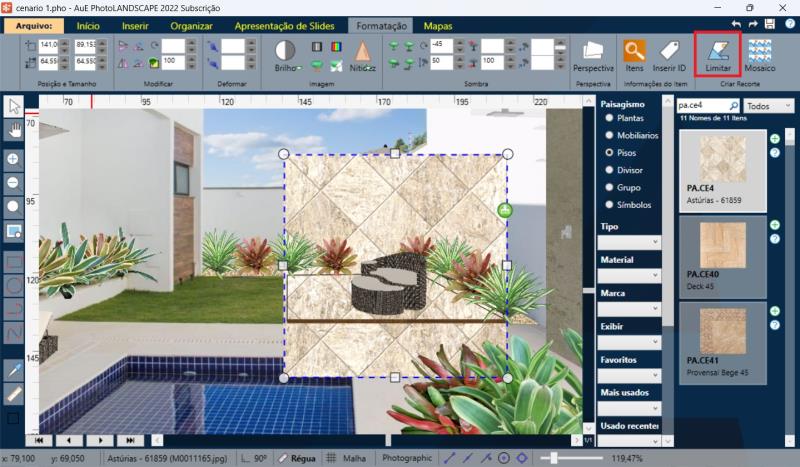This screenshot has width=800, height=467.
Task: Open the Mapas ribbon tab
Action: [x=437, y=25]
